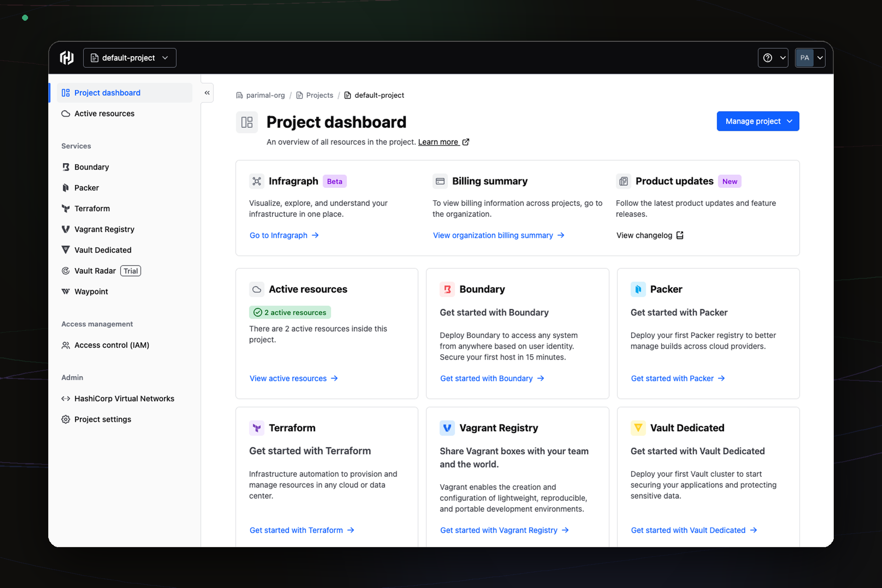Click the Active resources card cloud icon

coord(257,289)
